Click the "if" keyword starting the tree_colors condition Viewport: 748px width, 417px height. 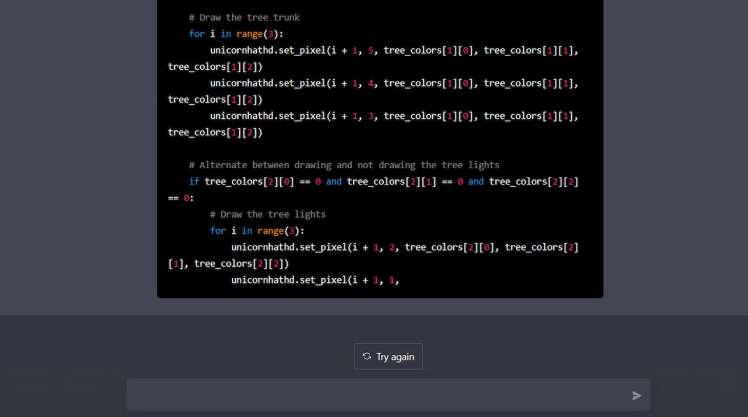[x=194, y=181]
